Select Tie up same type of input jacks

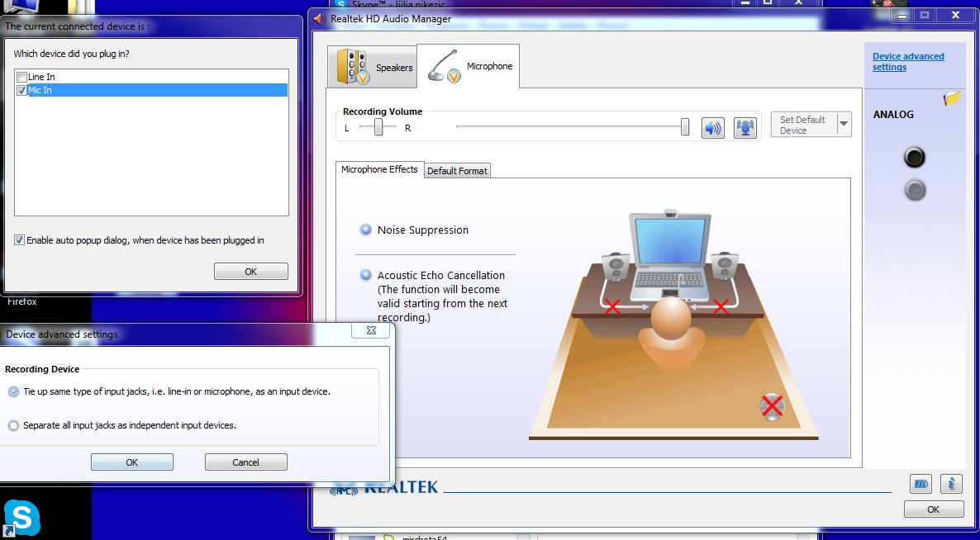point(14,391)
